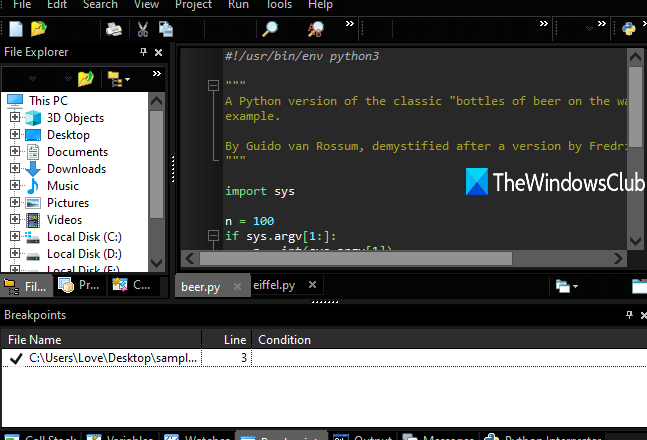Screen dimensions: 647x440
Task: Switch to the Code Explorer side tab
Action: tap(133, 285)
